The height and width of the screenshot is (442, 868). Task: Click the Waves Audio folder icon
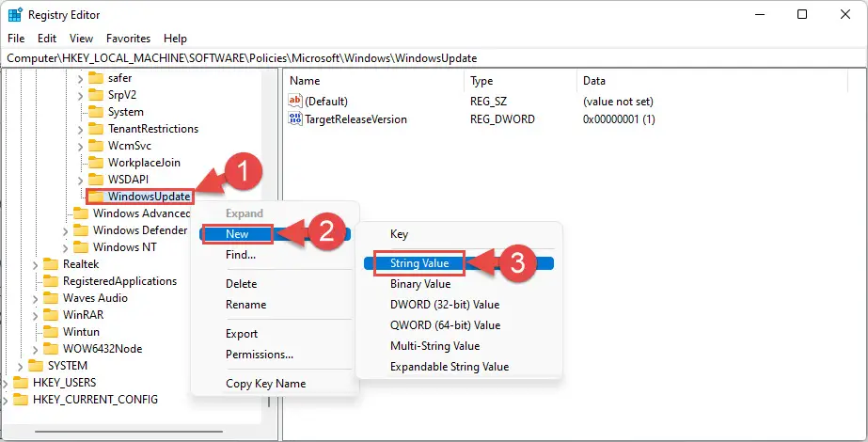tap(51, 298)
